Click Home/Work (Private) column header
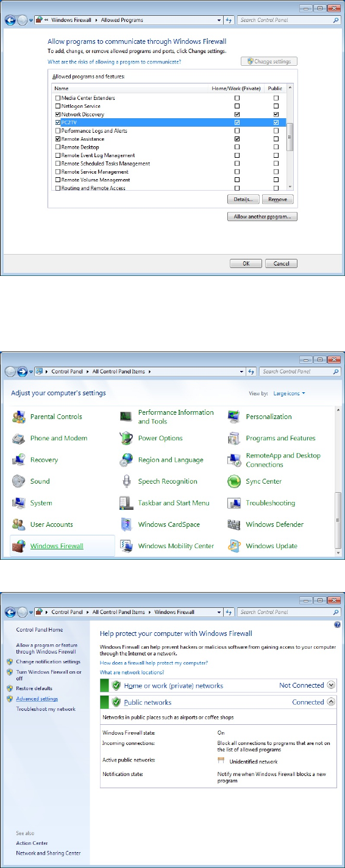Viewport: 345px width, 868px height. (237, 88)
